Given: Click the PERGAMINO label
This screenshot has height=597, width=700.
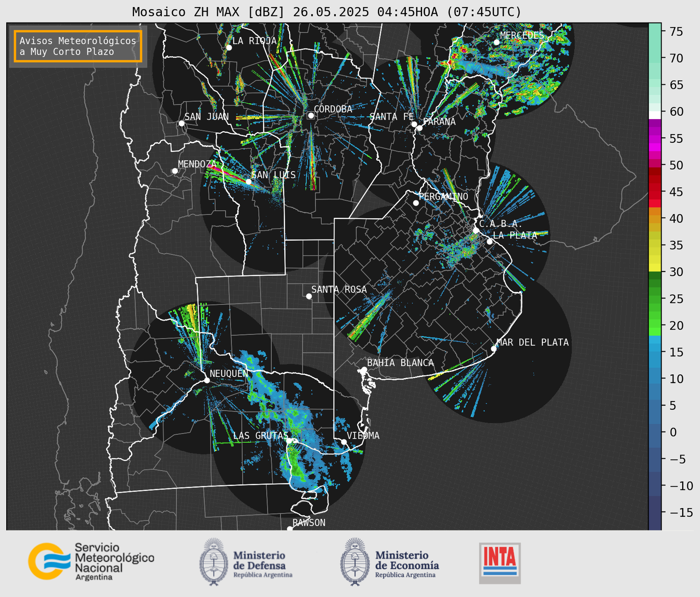Looking at the screenshot, I should click(443, 196).
